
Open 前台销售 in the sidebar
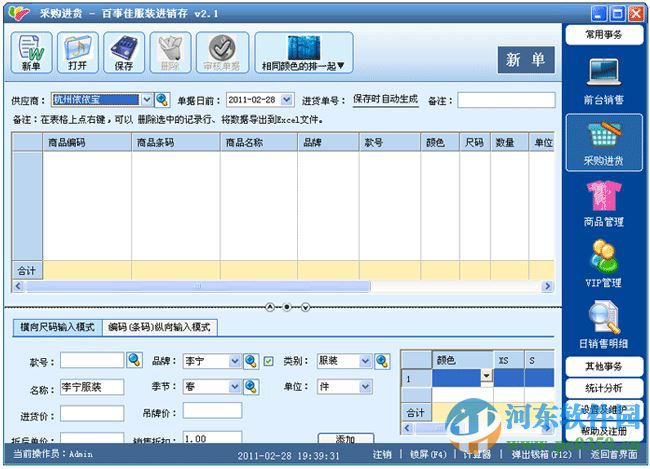click(604, 81)
